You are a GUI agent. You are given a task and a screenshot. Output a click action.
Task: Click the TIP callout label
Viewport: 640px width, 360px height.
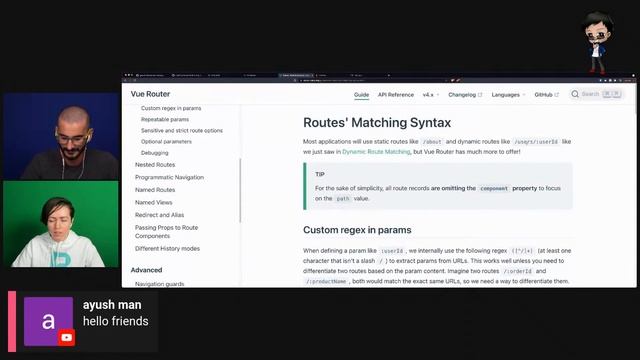click(x=320, y=174)
